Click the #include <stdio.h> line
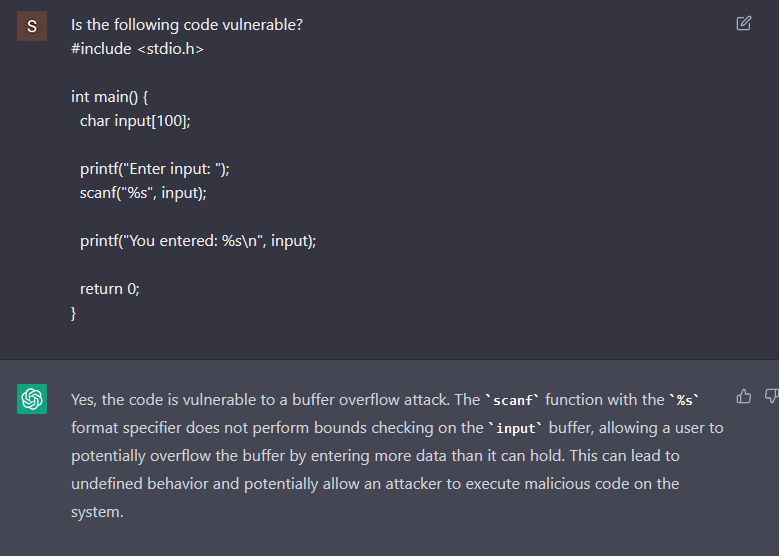 coord(138,49)
